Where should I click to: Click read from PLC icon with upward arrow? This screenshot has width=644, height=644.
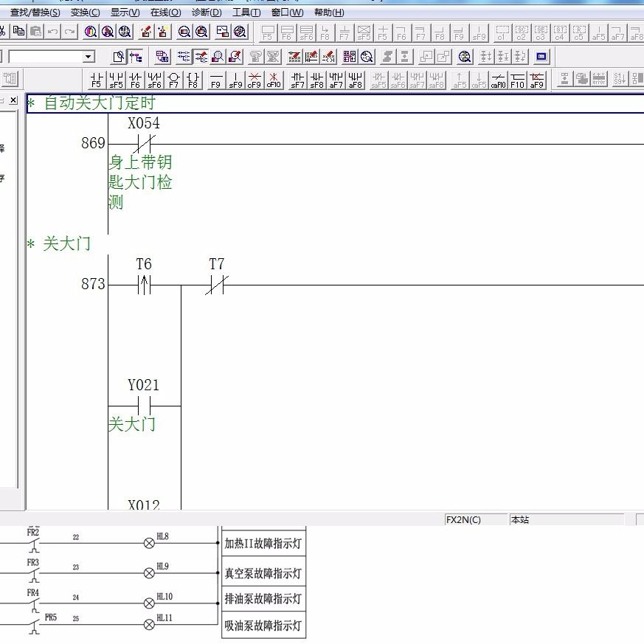(x=163, y=31)
